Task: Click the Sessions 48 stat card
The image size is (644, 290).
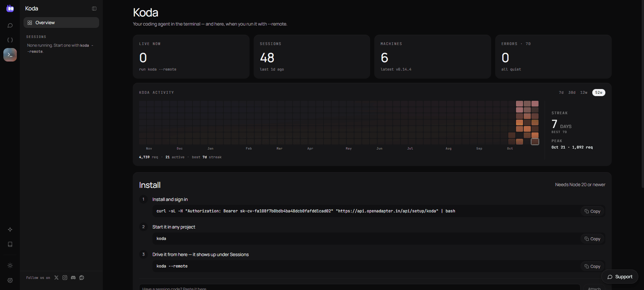Action: [x=312, y=57]
